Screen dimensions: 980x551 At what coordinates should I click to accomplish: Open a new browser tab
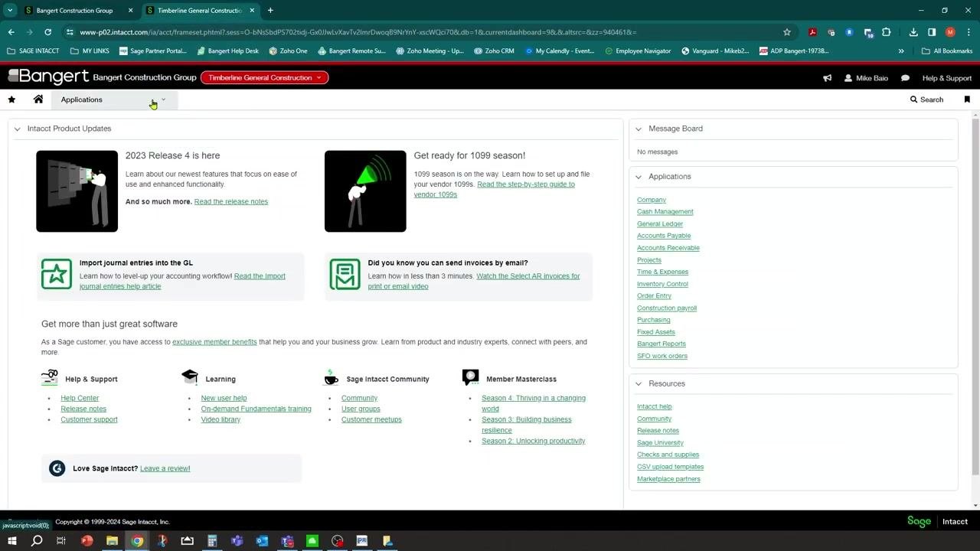(270, 11)
